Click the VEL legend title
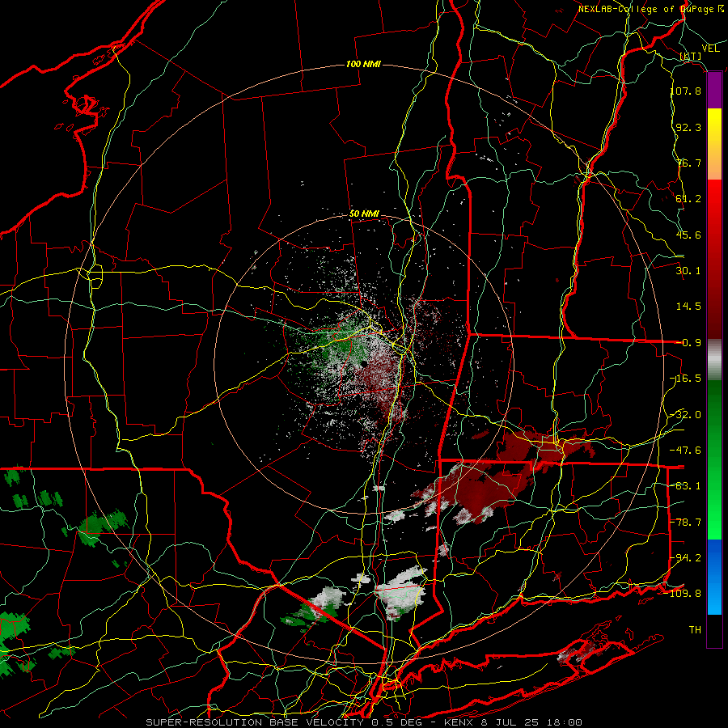This screenshot has width=728, height=728. pos(711,49)
